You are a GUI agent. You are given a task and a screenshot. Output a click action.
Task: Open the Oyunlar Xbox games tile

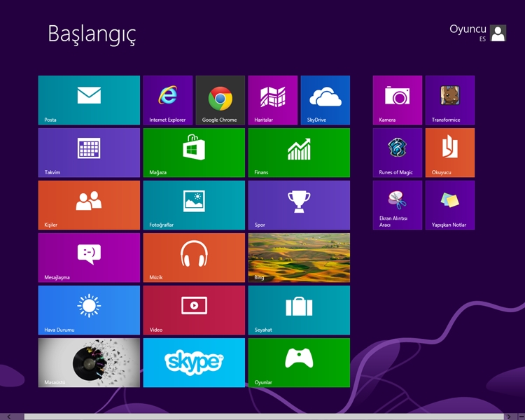click(x=299, y=363)
